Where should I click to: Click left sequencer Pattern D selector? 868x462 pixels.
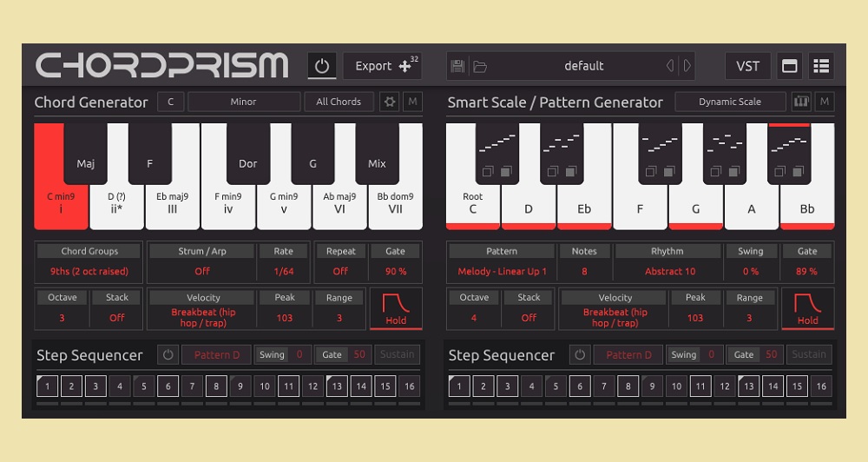point(216,354)
